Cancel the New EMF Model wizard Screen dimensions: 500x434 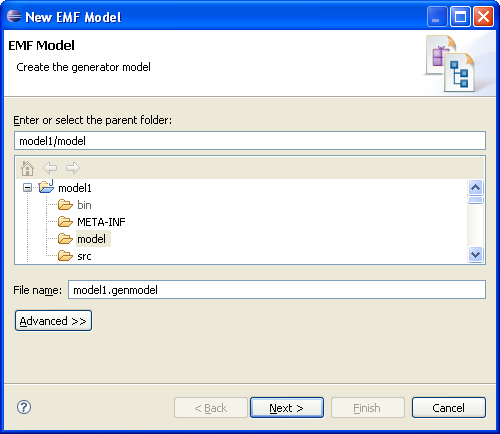click(449, 408)
